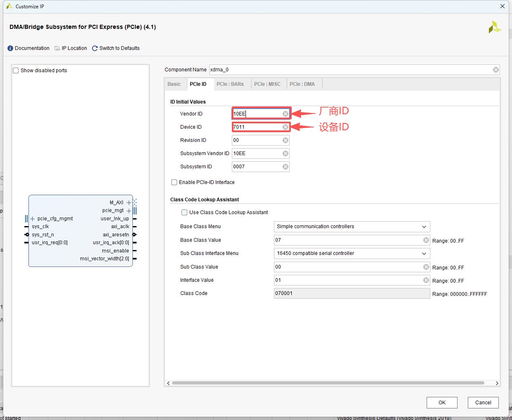The width and height of the screenshot is (512, 420).
Task: Click the user_lnk_up port label
Action: [115, 219]
